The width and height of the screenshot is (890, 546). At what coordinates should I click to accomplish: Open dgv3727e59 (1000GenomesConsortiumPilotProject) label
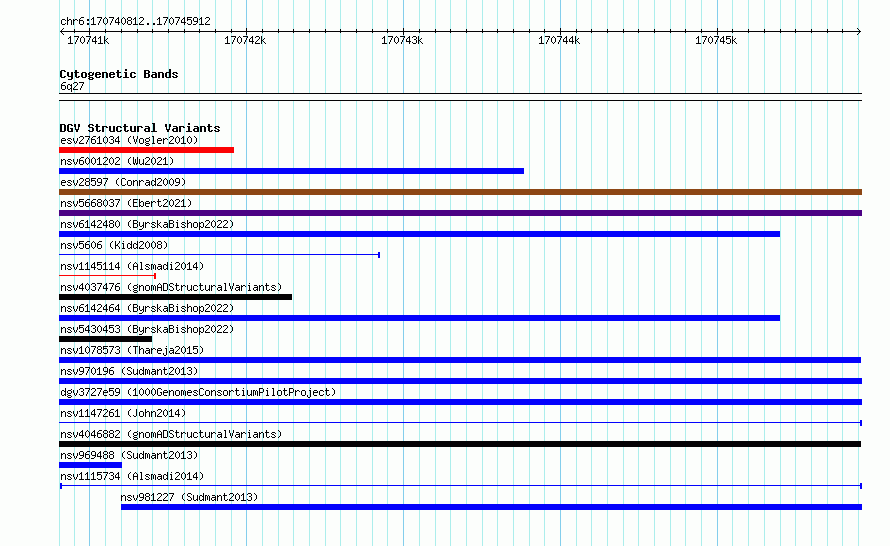198,392
